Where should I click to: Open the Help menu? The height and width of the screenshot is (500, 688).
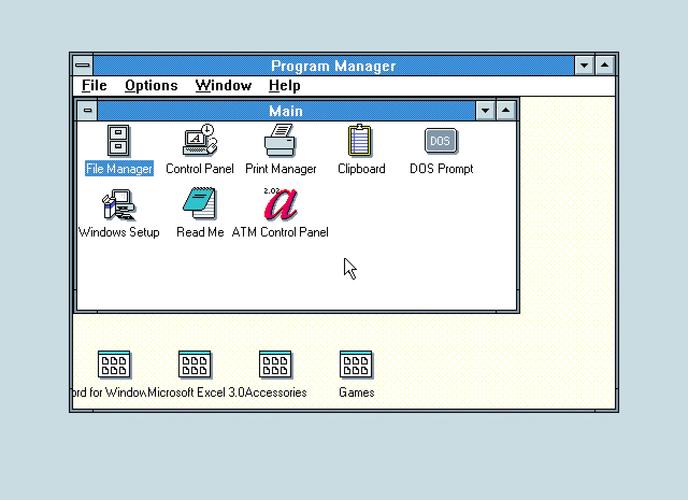284,86
